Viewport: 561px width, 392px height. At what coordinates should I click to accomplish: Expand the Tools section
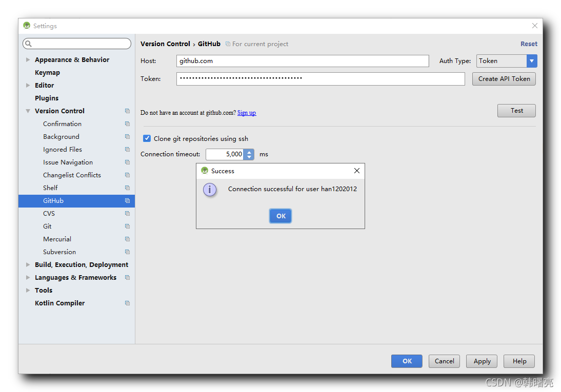click(x=28, y=290)
